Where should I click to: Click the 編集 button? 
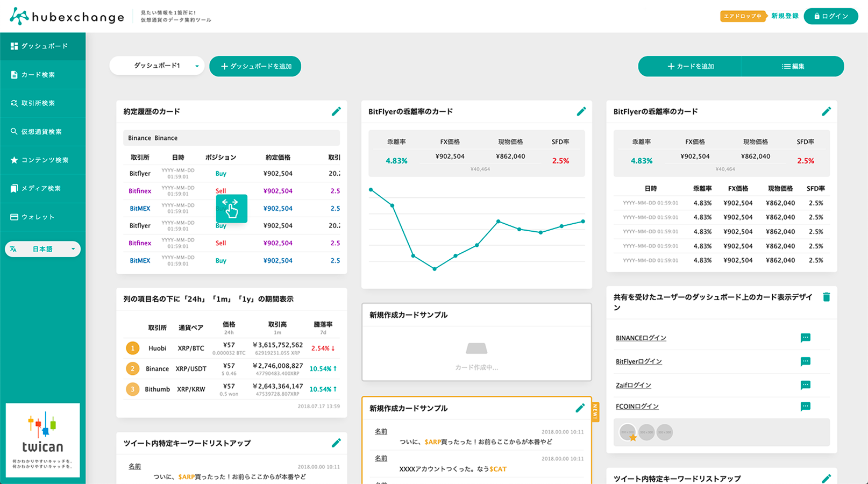click(x=793, y=66)
